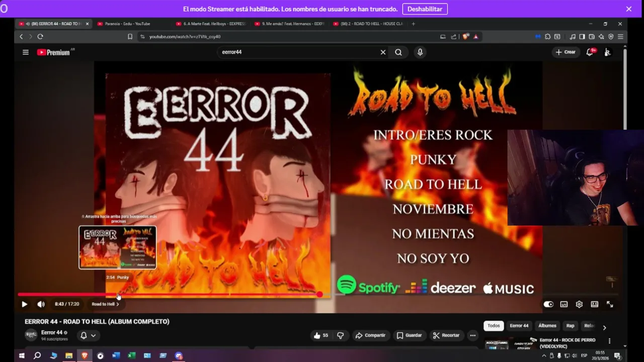Viewport: 644px width, 362px height.
Task: Click the Crear button
Action: (566, 52)
